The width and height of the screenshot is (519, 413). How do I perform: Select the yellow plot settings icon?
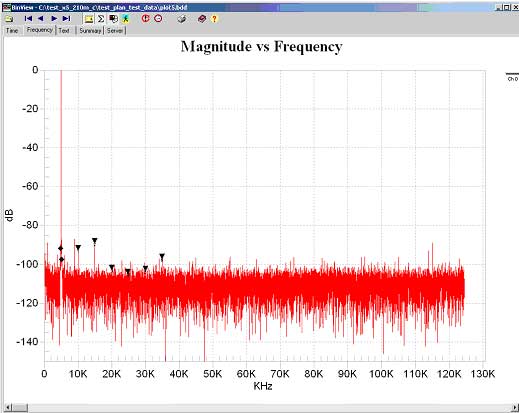pyautogui.click(x=89, y=19)
